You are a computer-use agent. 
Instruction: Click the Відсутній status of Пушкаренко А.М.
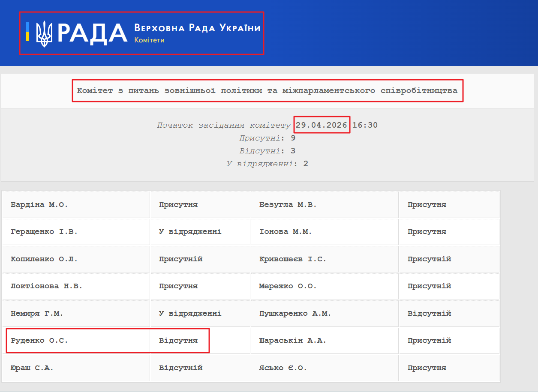coord(430,314)
